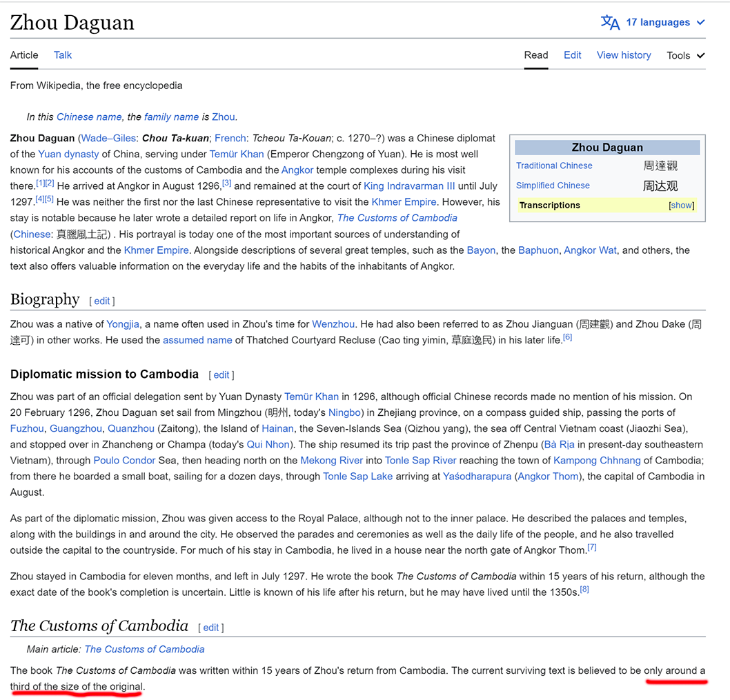Open the Tonle Sap Lake link
730x700 pixels.
coord(357,477)
